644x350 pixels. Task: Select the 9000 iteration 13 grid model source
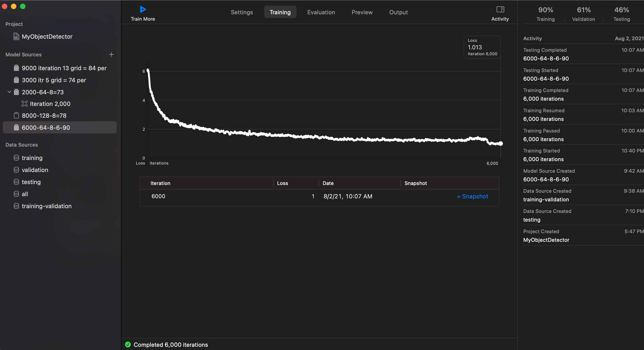point(64,68)
